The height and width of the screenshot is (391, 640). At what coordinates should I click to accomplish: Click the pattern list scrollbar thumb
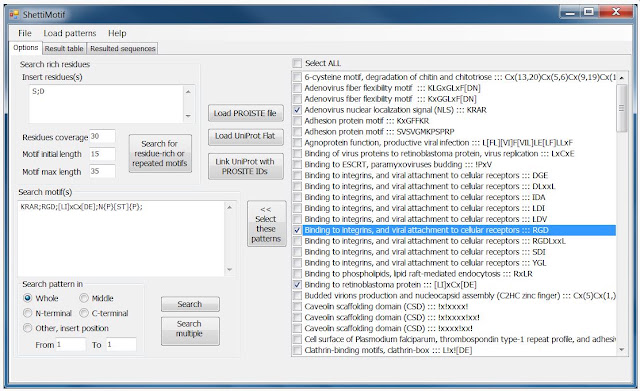(x=622, y=108)
